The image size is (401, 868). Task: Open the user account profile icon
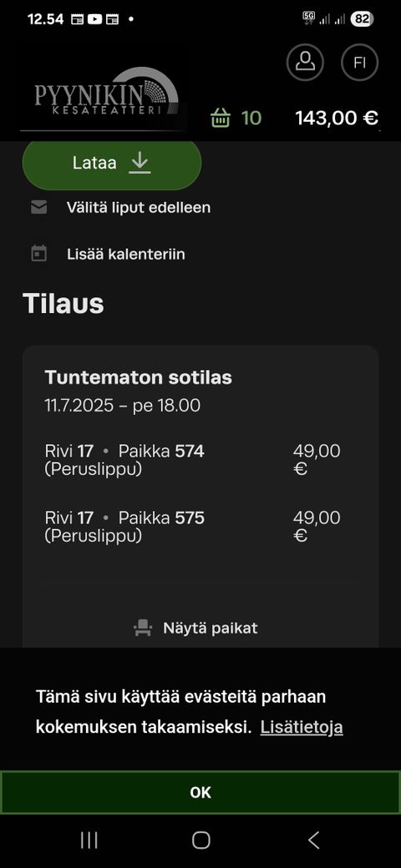point(305,62)
